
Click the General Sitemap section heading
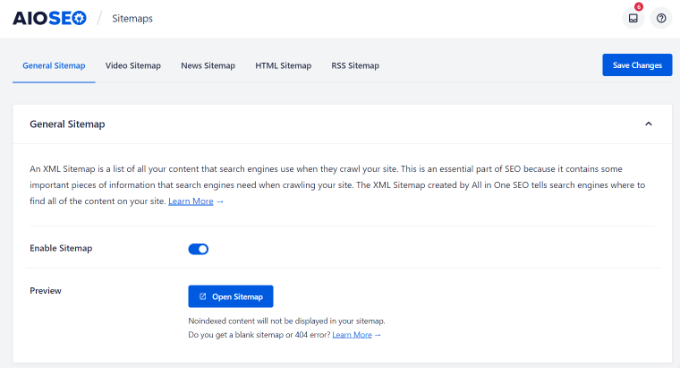point(67,124)
